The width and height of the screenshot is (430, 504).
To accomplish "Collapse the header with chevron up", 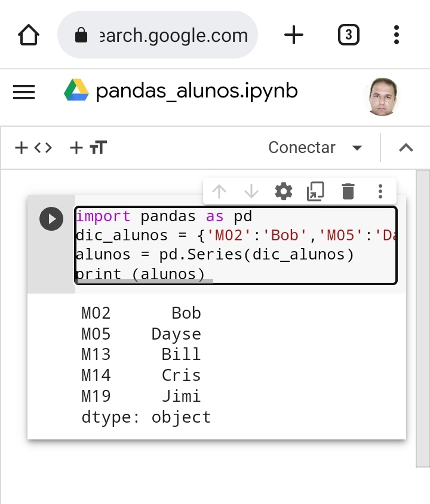I will click(406, 148).
